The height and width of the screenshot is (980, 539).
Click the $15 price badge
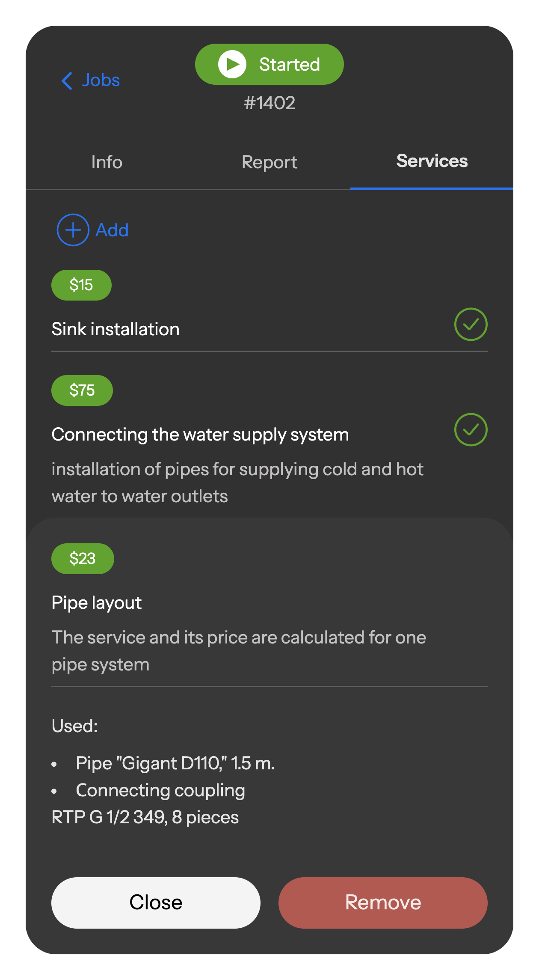81,285
